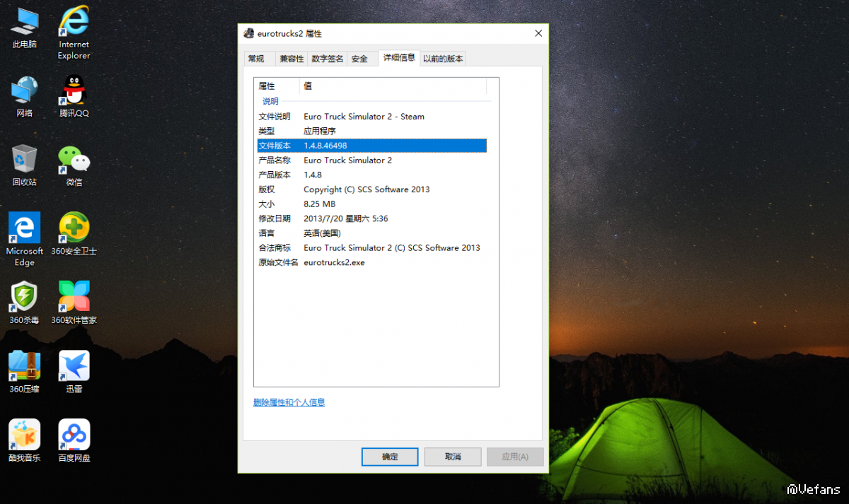Open 删除属性和个人信息 link
849x504 pixels.
(x=289, y=402)
